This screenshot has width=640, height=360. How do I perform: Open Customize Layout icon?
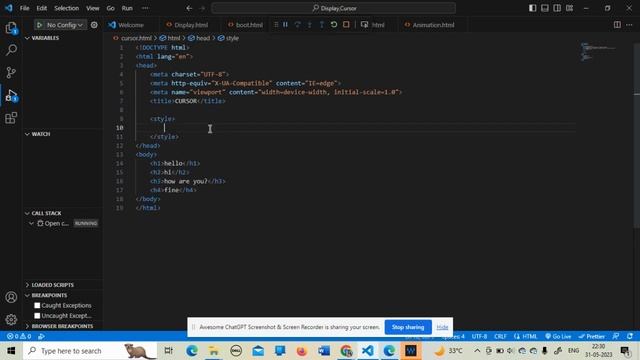tap(569, 8)
